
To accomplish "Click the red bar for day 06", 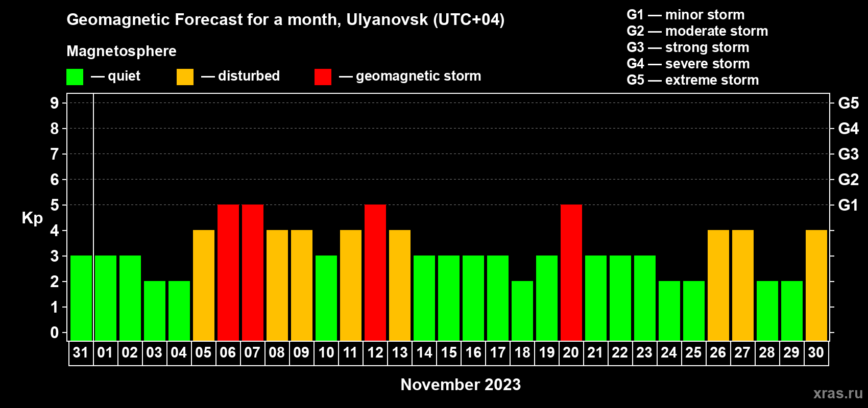I will (x=228, y=272).
